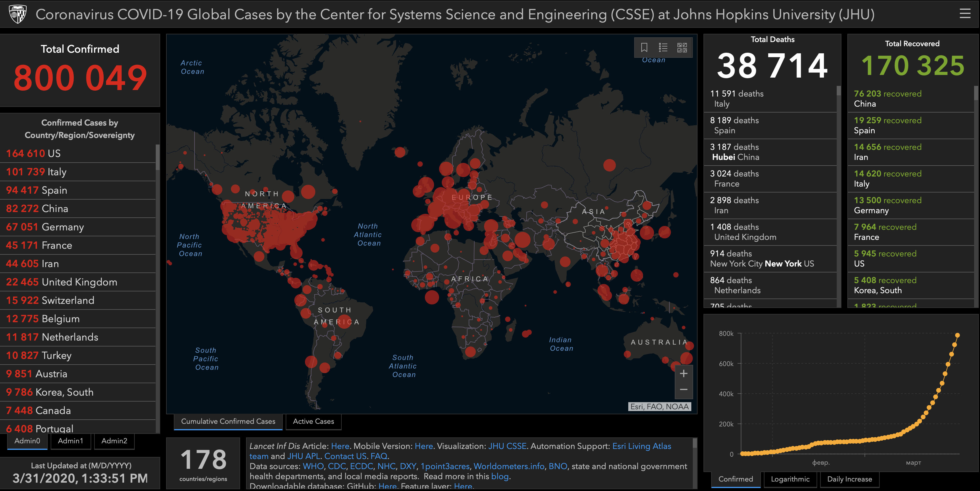Select the 45 171 France confirmed row
Image resolution: width=980 pixels, height=491 pixels.
78,245
